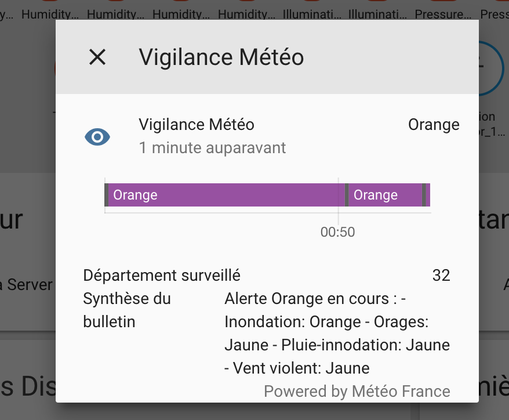This screenshot has height=420, width=509.
Task: Click the left Orange segment on the history timeline
Action: [x=223, y=195]
